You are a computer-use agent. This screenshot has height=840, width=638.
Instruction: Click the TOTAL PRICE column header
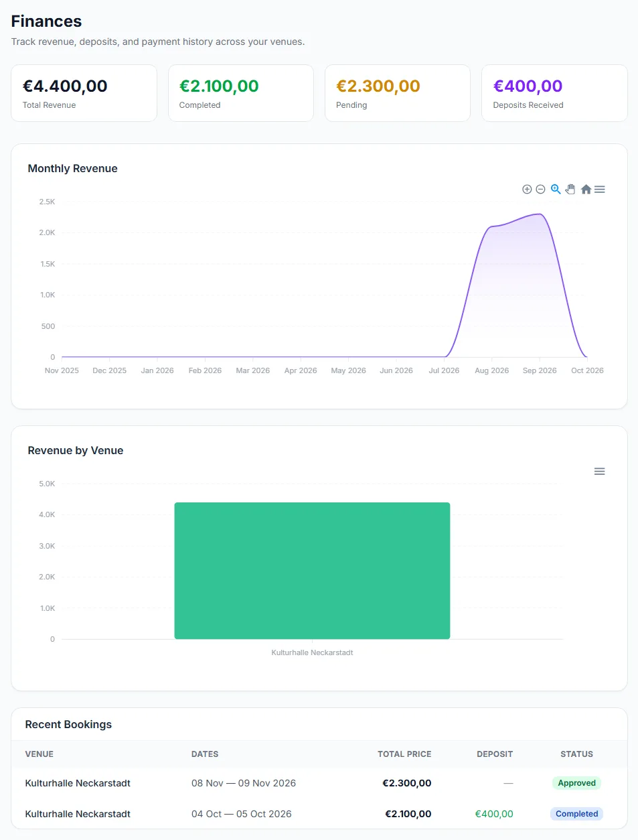[x=404, y=754]
